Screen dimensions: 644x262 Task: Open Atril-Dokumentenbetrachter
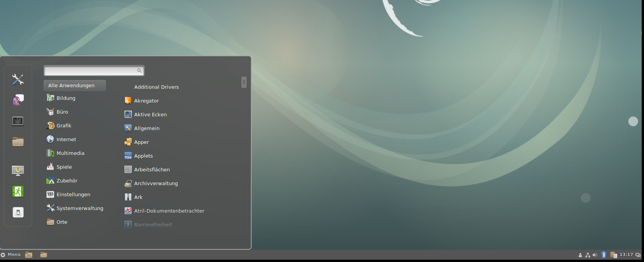169,211
